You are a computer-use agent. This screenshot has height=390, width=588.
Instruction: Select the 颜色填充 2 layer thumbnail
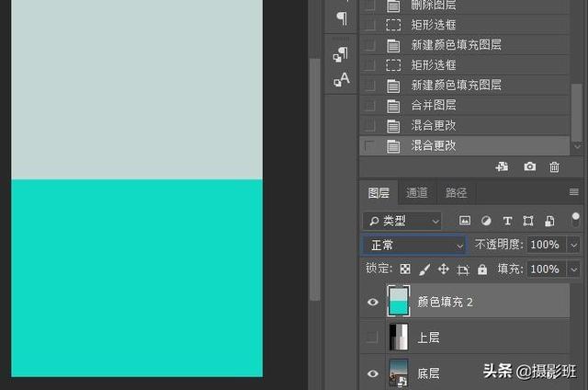(x=398, y=301)
